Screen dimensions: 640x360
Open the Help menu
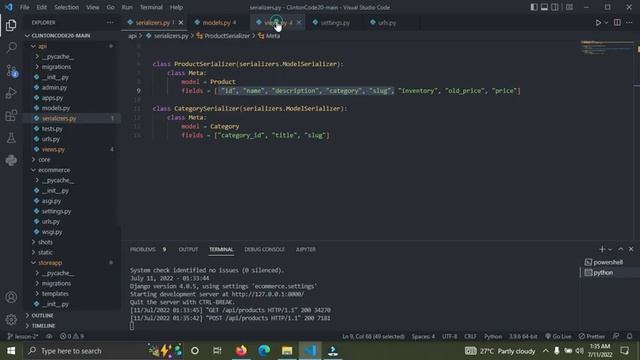[x=176, y=7]
